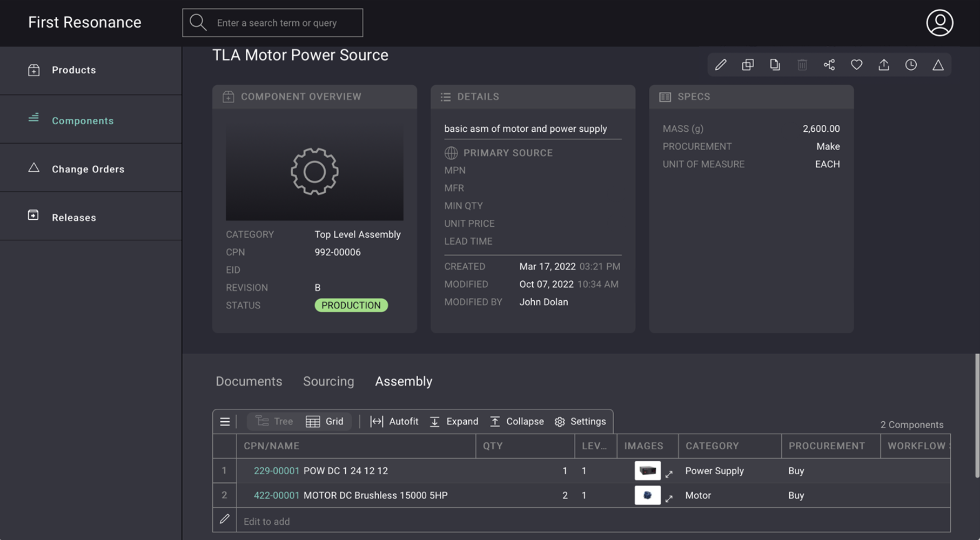Open the Sourcing tab
Image resolution: width=980 pixels, height=540 pixels.
click(328, 381)
